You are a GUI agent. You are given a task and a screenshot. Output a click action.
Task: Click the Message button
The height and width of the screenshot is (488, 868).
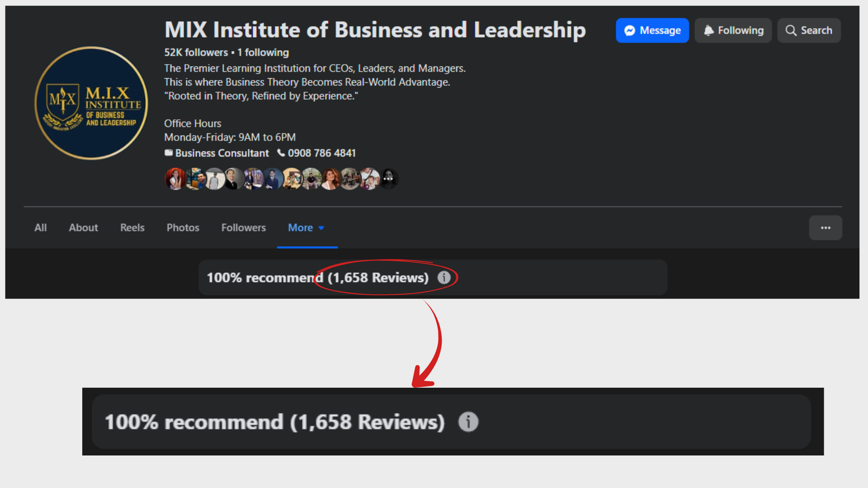point(652,30)
